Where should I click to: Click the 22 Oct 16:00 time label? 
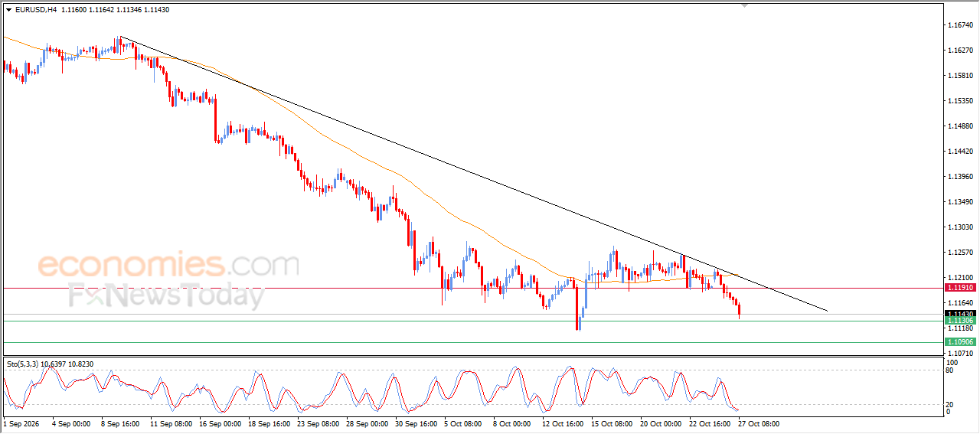pos(710,423)
